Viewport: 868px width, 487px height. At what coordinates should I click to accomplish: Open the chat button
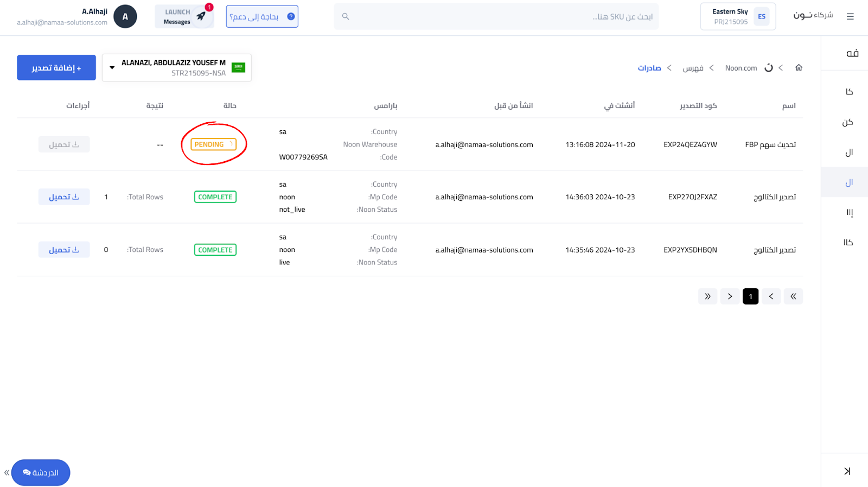pos(41,472)
